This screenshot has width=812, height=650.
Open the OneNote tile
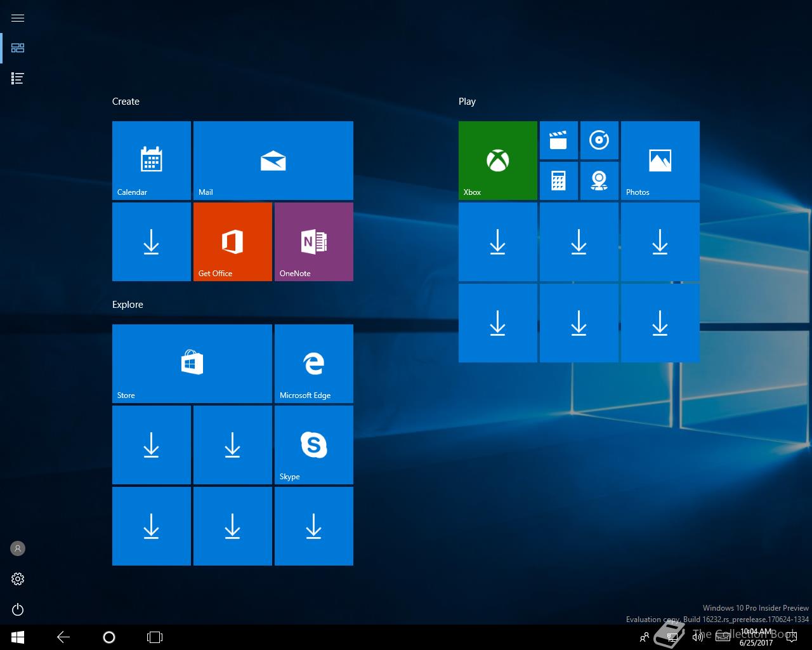pyautogui.click(x=314, y=242)
